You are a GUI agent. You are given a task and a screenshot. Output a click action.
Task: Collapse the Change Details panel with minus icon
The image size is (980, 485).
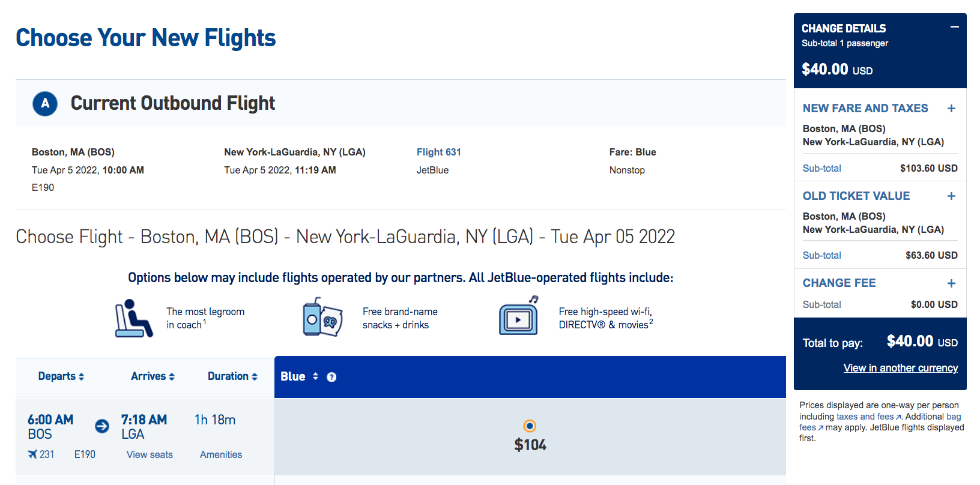click(954, 27)
